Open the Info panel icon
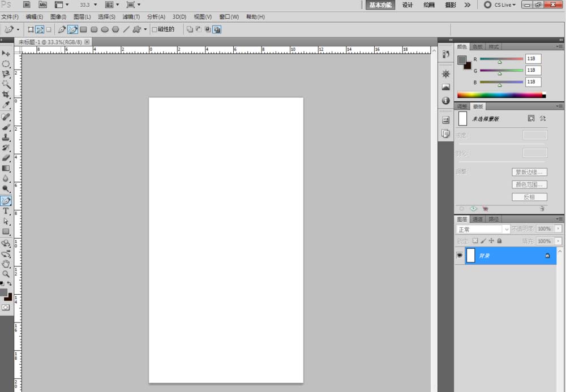Image resolution: width=566 pixels, height=392 pixels. (x=446, y=101)
